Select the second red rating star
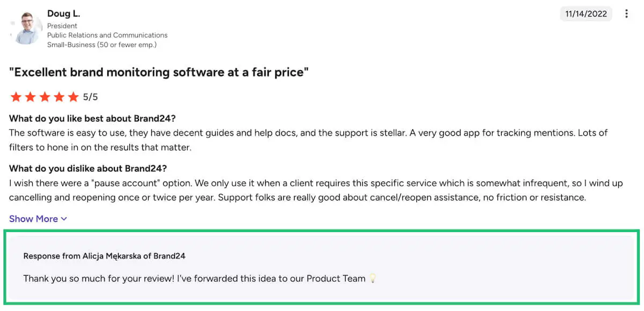 click(x=31, y=97)
